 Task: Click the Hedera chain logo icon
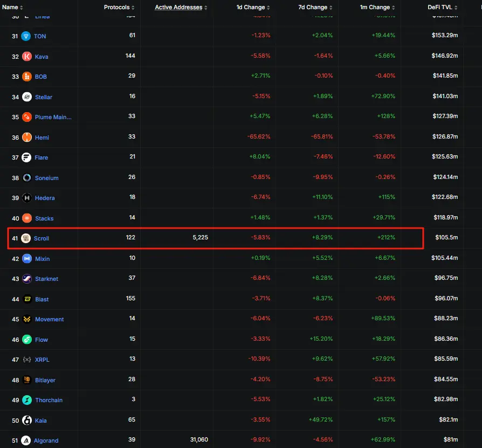(27, 198)
